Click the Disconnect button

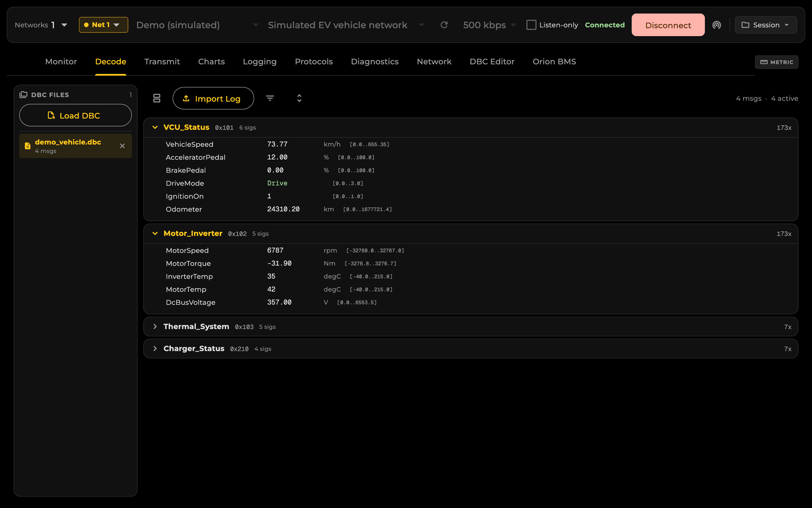click(x=668, y=25)
